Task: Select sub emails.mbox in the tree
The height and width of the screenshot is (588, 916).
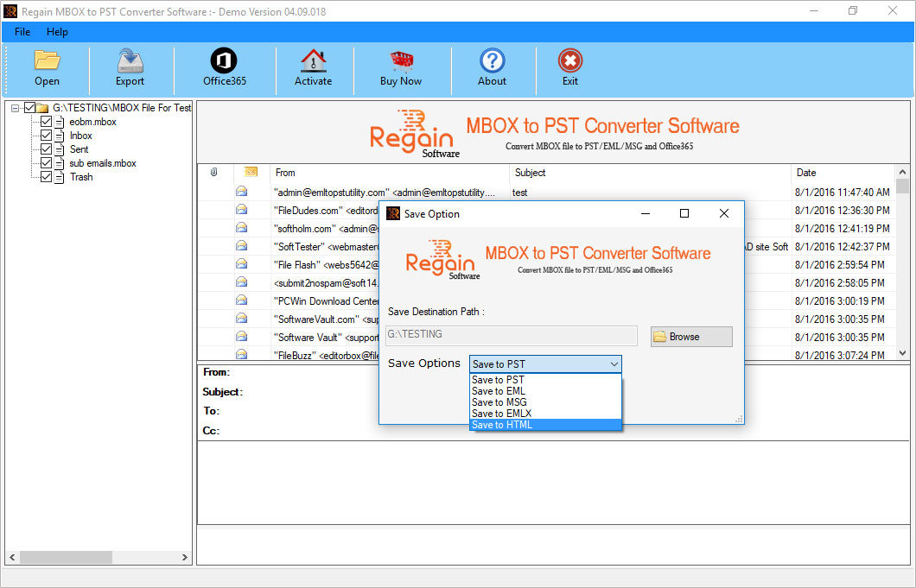Action: [103, 163]
